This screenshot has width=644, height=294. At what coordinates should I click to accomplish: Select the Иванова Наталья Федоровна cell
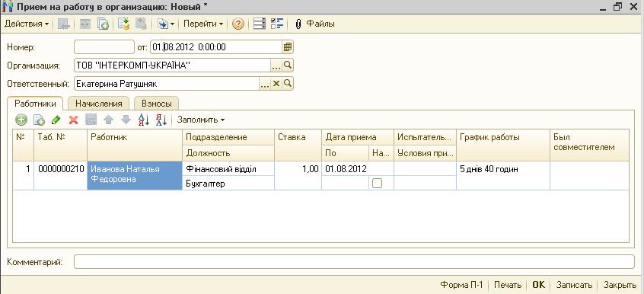[x=135, y=176]
